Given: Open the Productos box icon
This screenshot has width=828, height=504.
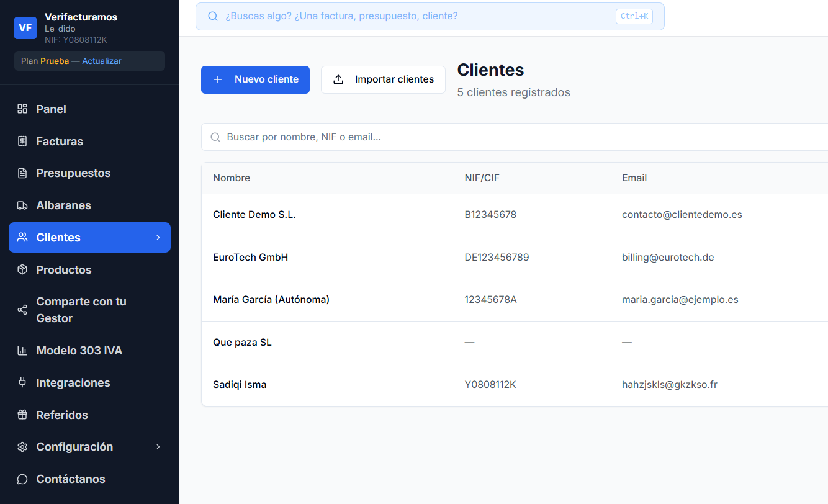Looking at the screenshot, I should pyautogui.click(x=22, y=269).
